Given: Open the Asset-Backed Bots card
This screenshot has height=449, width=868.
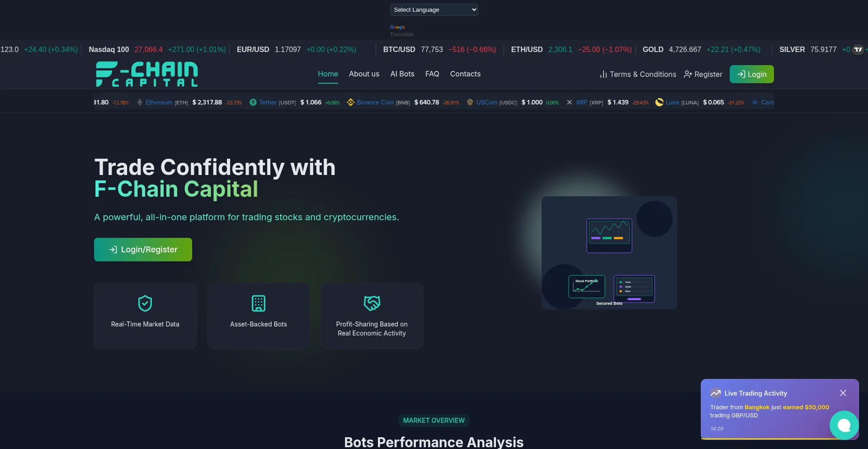Looking at the screenshot, I should (x=259, y=316).
